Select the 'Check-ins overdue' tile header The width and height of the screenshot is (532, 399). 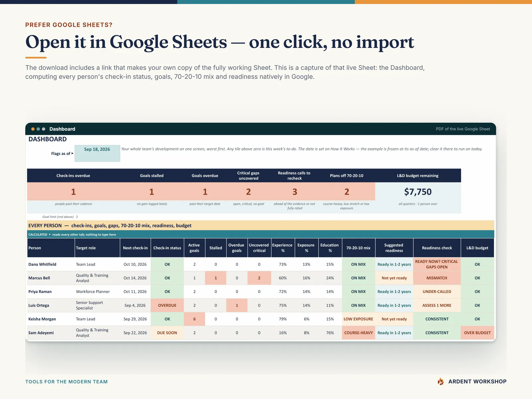[73, 176]
